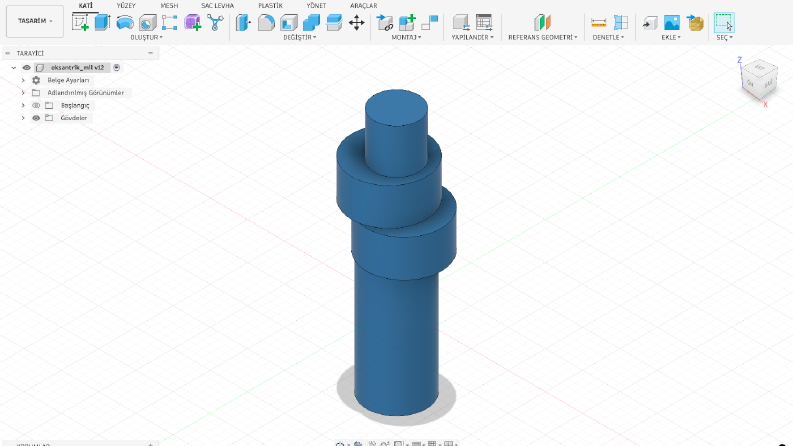
Task: Click the Insert Derive icon in Ekle
Action: [649, 22]
